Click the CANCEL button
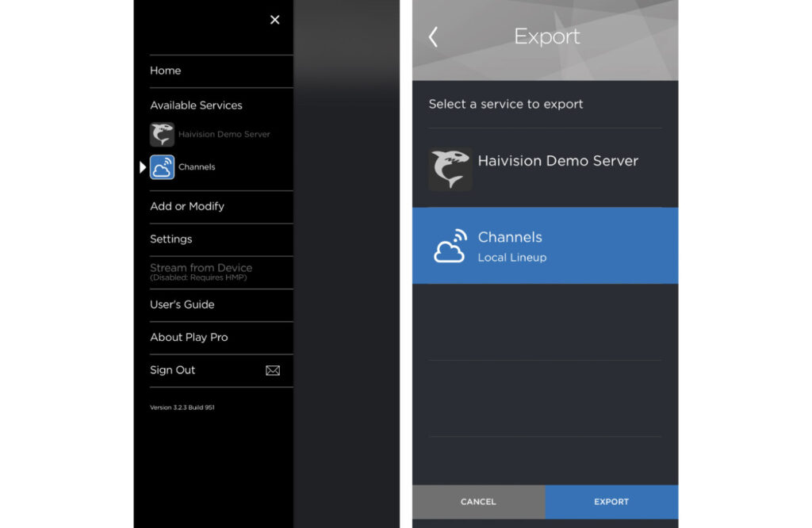 coord(478,502)
